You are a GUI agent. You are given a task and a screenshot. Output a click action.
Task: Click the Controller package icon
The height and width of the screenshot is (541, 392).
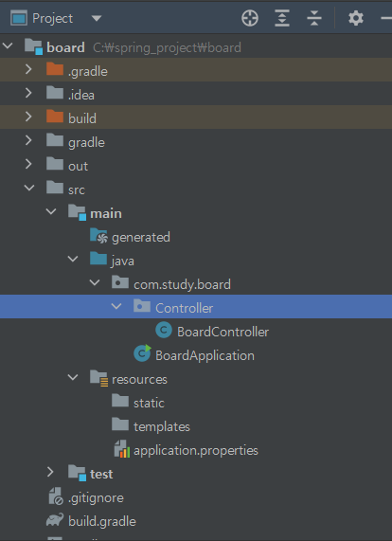point(142,306)
